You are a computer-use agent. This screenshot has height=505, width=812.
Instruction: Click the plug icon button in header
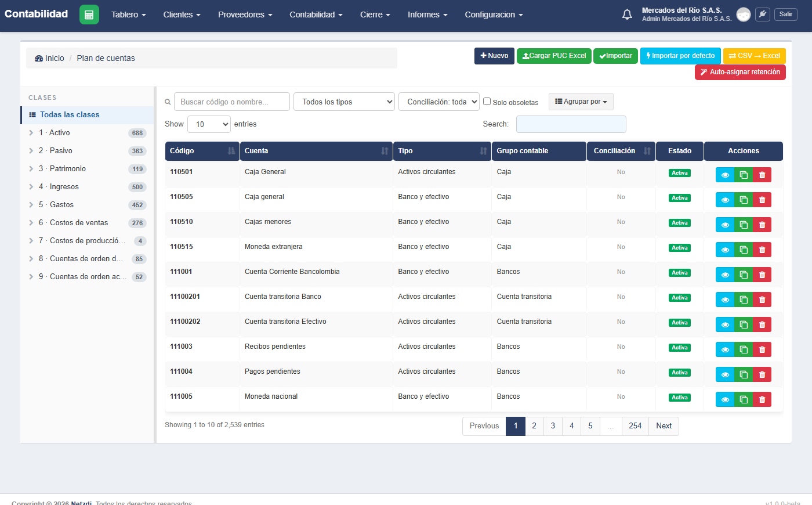(763, 15)
